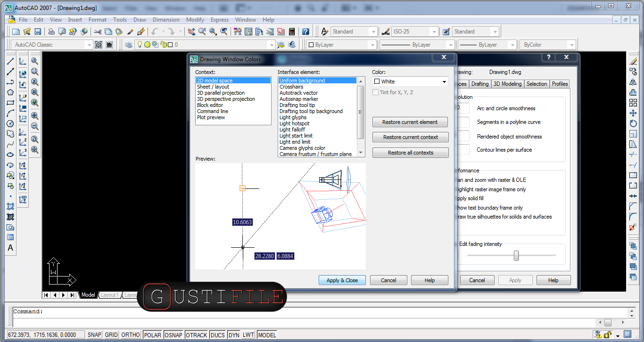Open the QuickCalc calculator icon

point(292,32)
